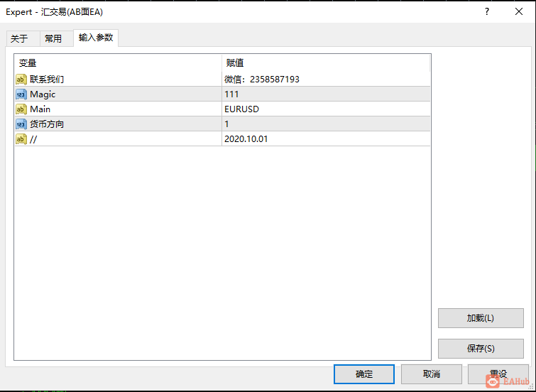Select the Magic variable name

[43, 94]
